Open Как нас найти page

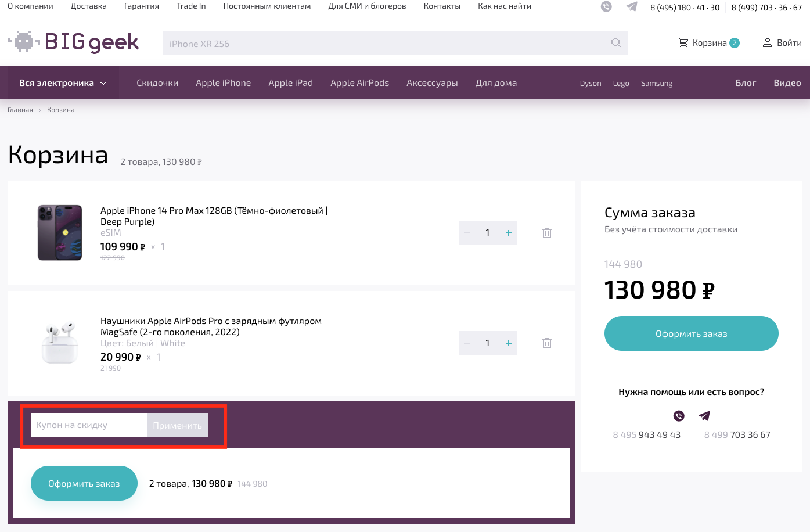[505, 6]
